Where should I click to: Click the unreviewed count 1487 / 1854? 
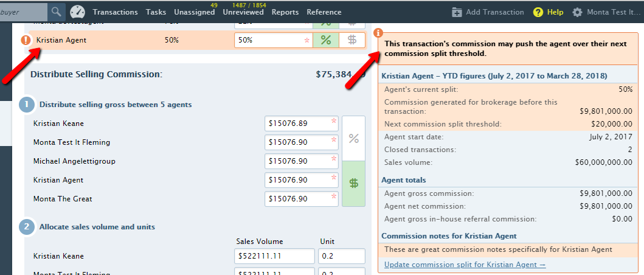point(249,5)
